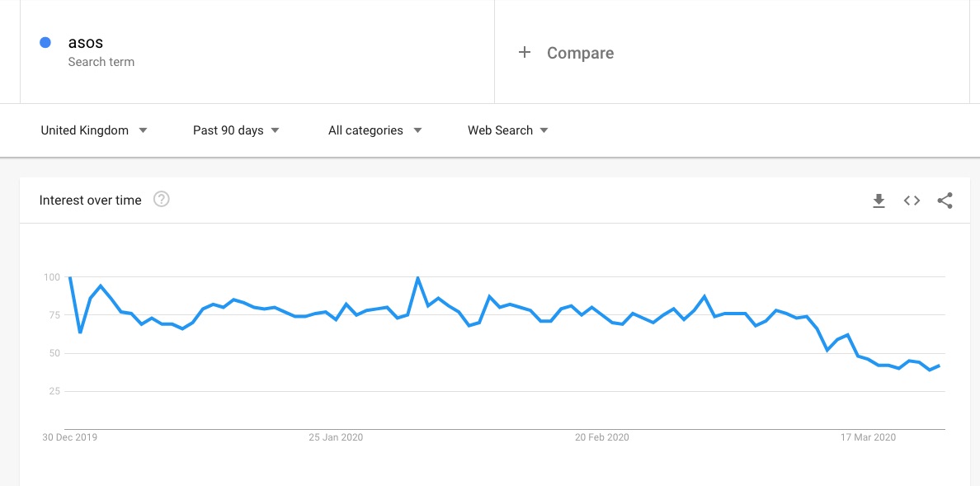Share the interest over time chart
This screenshot has width=980, height=486.
click(945, 201)
